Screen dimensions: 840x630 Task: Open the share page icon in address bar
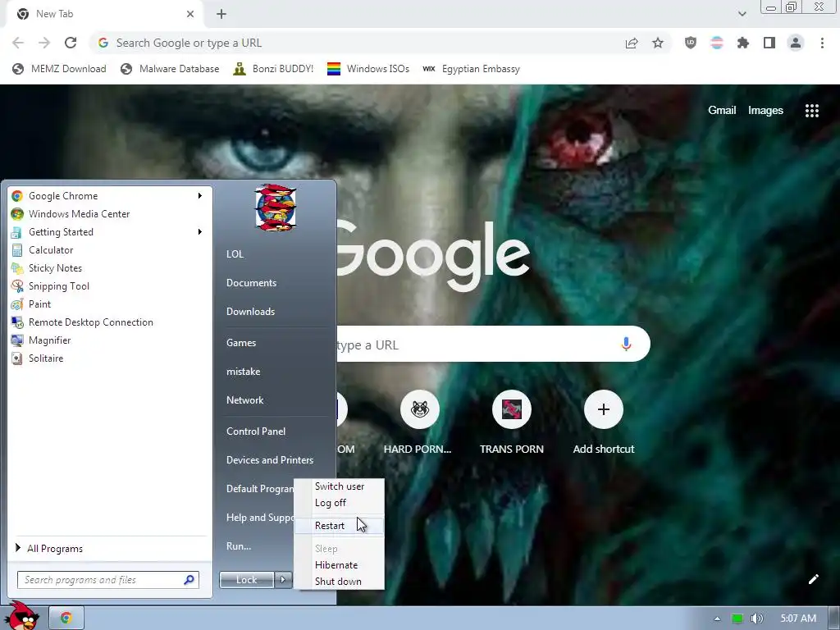[x=632, y=43]
